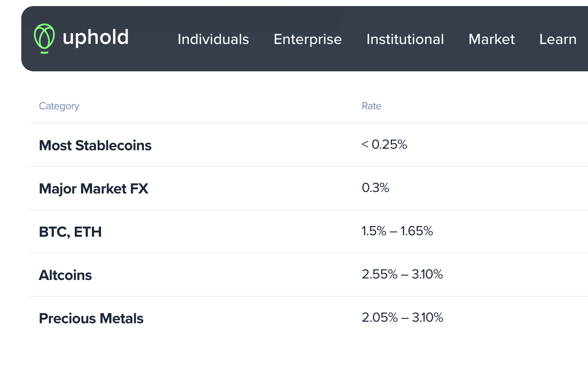Screen dimensions: 588x368
Task: Click the < 0.25% stablecoin rate
Action: (x=384, y=145)
